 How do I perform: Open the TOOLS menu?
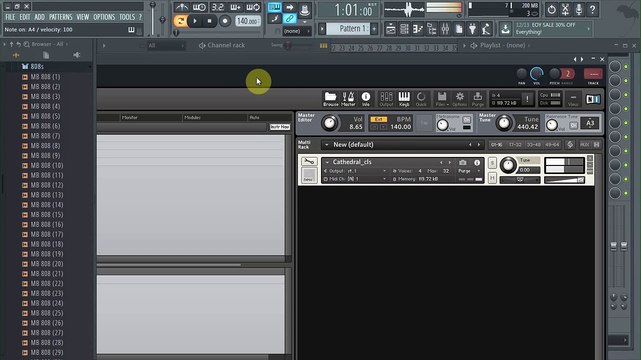point(127,17)
